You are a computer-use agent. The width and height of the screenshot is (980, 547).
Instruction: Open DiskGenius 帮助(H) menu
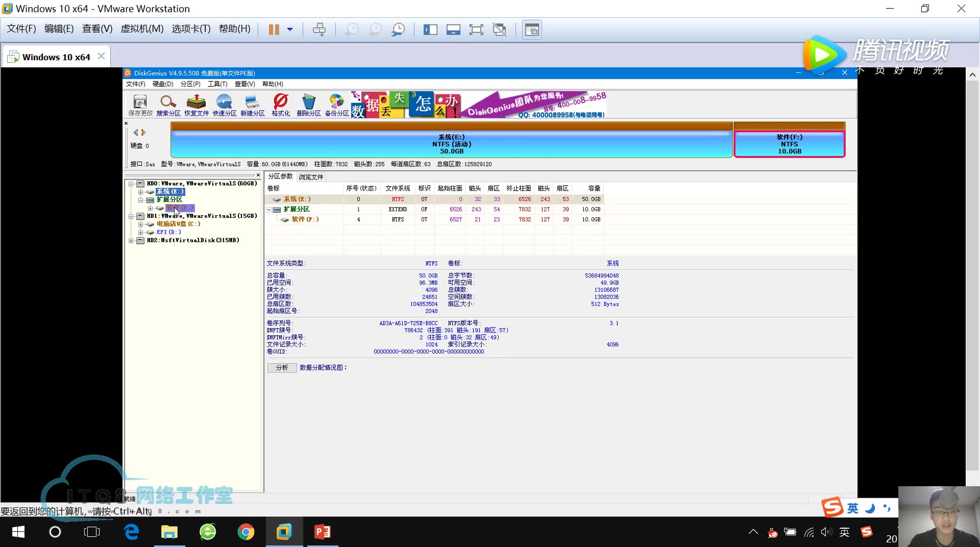coord(273,84)
